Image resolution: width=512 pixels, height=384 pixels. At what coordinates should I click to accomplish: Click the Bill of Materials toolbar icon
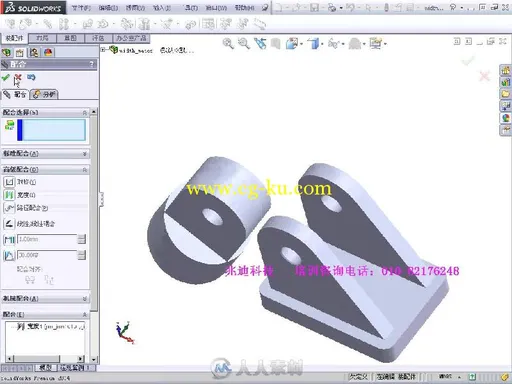209,24
